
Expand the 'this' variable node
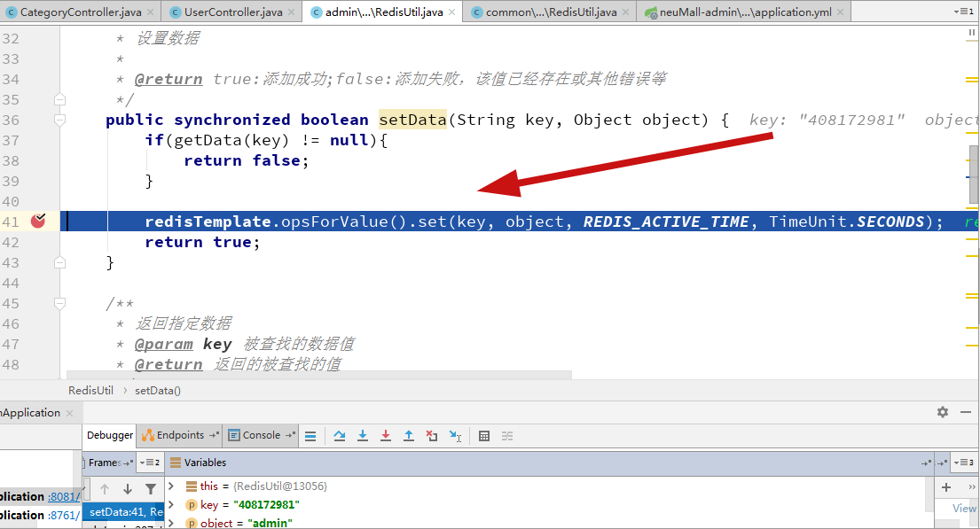[x=171, y=486]
